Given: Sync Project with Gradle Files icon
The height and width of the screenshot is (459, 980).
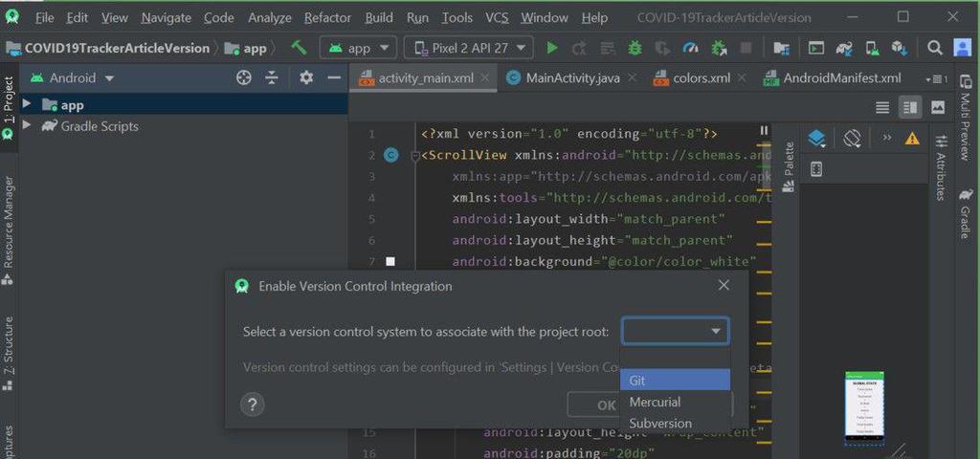Looking at the screenshot, I should coord(844,48).
